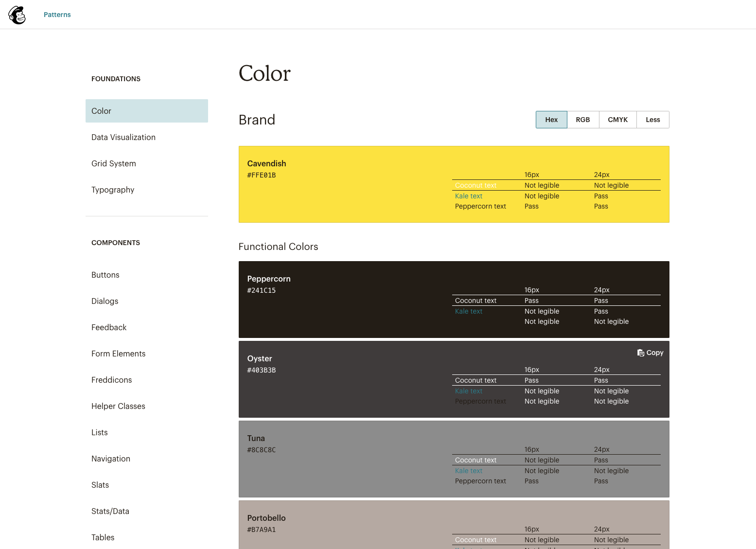The image size is (756, 549).
Task: Open Form Elements in sidebar
Action: click(x=119, y=354)
